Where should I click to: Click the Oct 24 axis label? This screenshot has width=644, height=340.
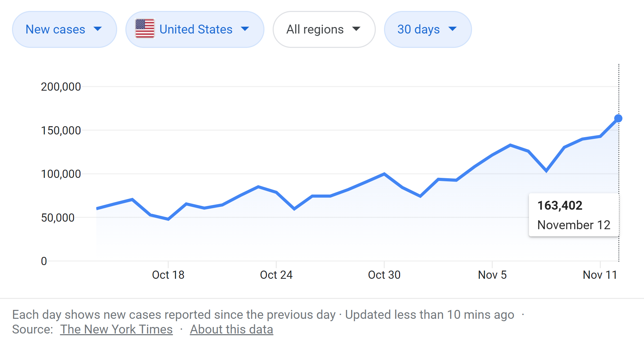[276, 275]
